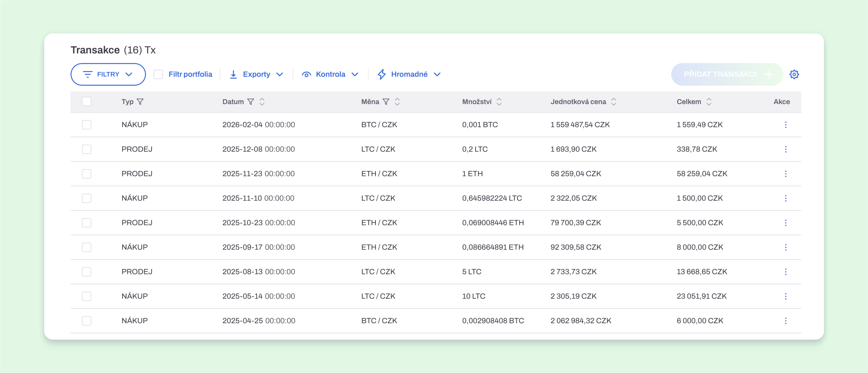The image size is (868, 373).
Task: Open actions menu for 2025-05-14 LTC purchase
Action: [x=785, y=296]
